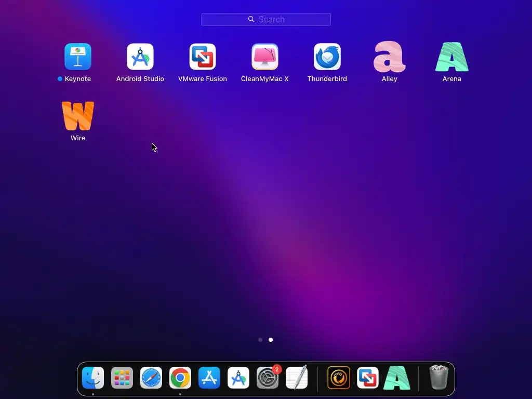The height and width of the screenshot is (399, 532).
Task: Open Safari from the Dock
Action: pos(151,378)
